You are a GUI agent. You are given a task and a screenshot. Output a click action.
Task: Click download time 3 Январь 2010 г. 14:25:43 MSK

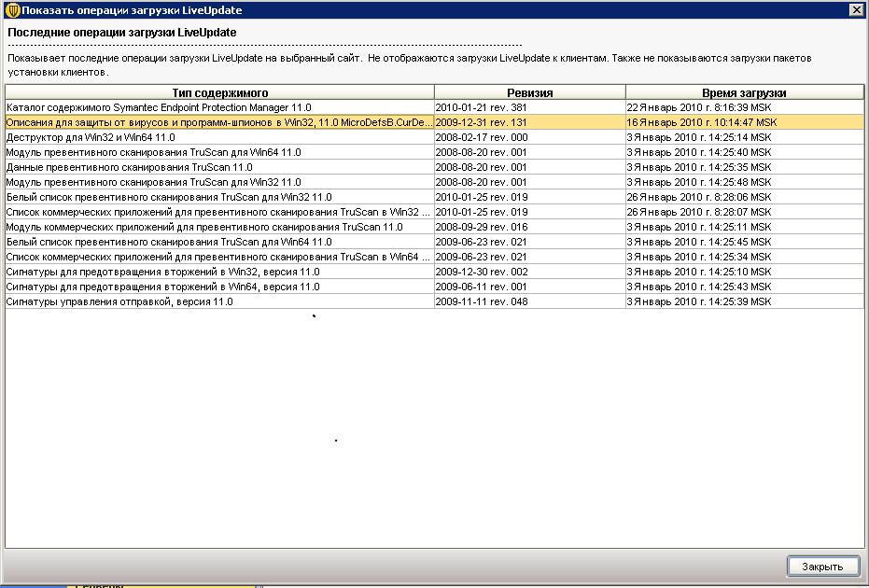(744, 287)
